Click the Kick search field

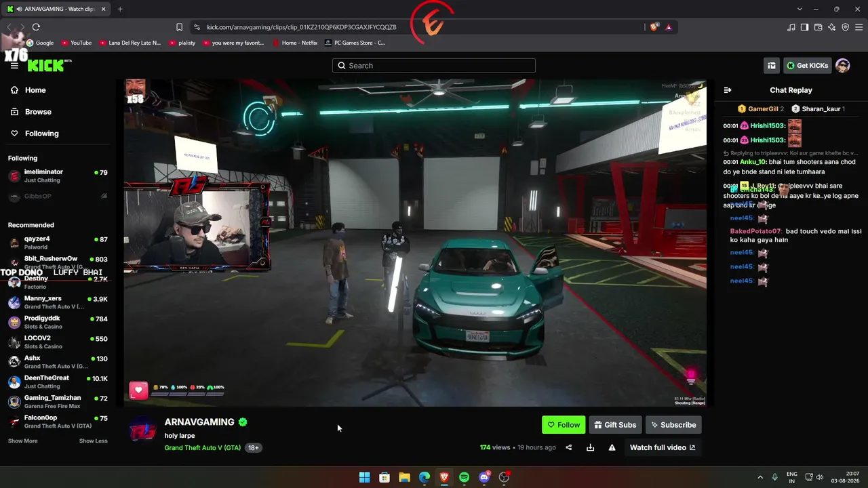[434, 66]
